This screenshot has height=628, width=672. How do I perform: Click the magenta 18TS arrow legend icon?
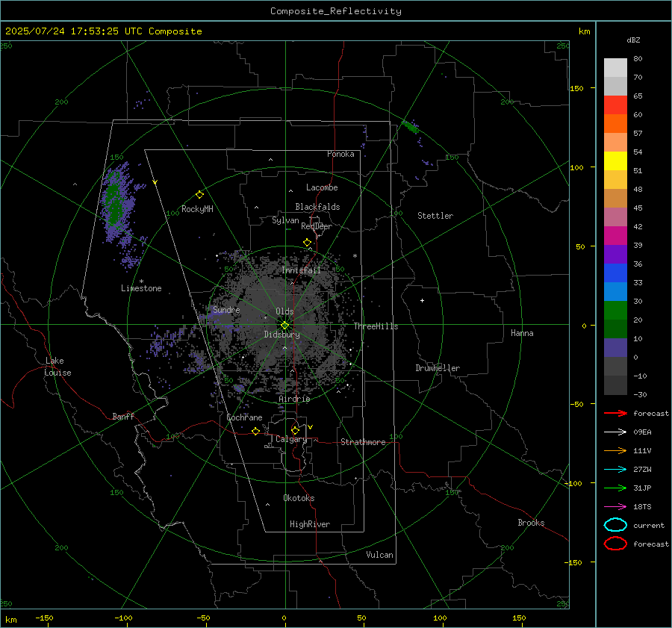615,507
